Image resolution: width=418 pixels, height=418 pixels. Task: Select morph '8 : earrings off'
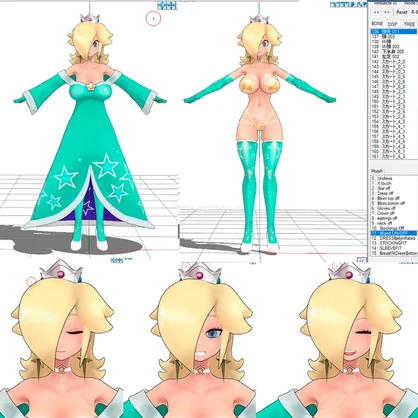click(x=394, y=218)
